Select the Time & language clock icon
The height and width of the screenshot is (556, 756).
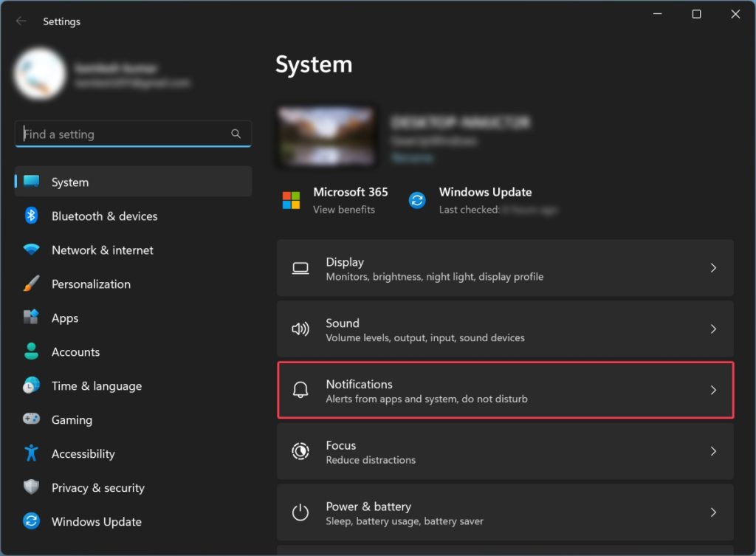tap(33, 385)
